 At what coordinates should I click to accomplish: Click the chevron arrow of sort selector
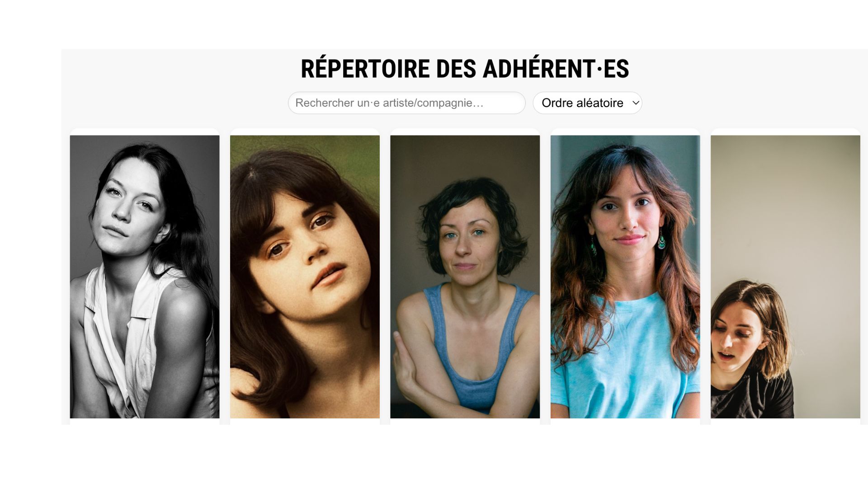click(636, 103)
